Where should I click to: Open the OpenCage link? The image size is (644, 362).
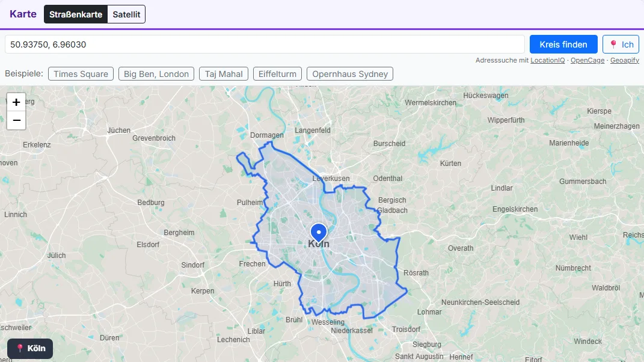tap(587, 60)
